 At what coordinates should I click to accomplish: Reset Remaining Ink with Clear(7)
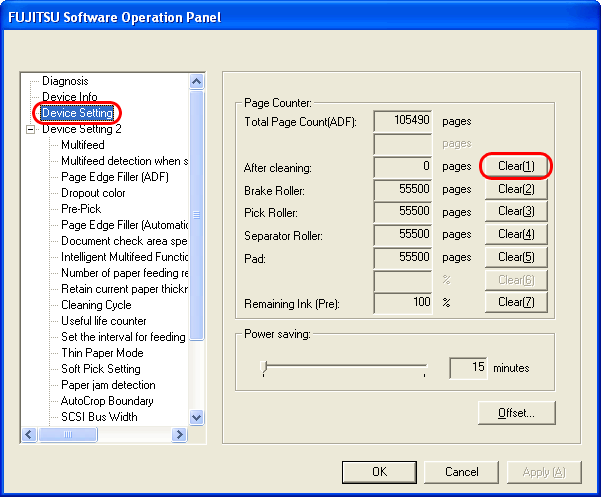pyautogui.click(x=516, y=302)
